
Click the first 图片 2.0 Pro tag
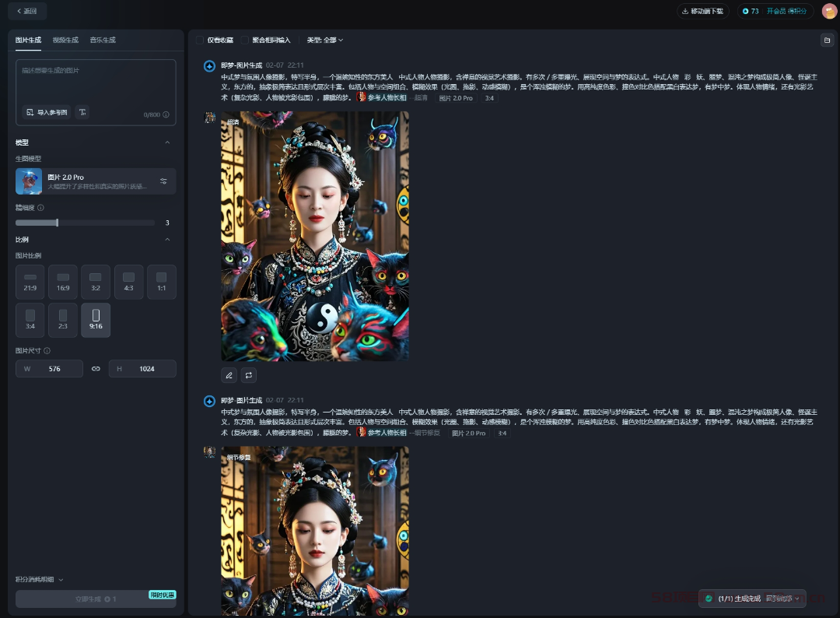pyautogui.click(x=456, y=98)
